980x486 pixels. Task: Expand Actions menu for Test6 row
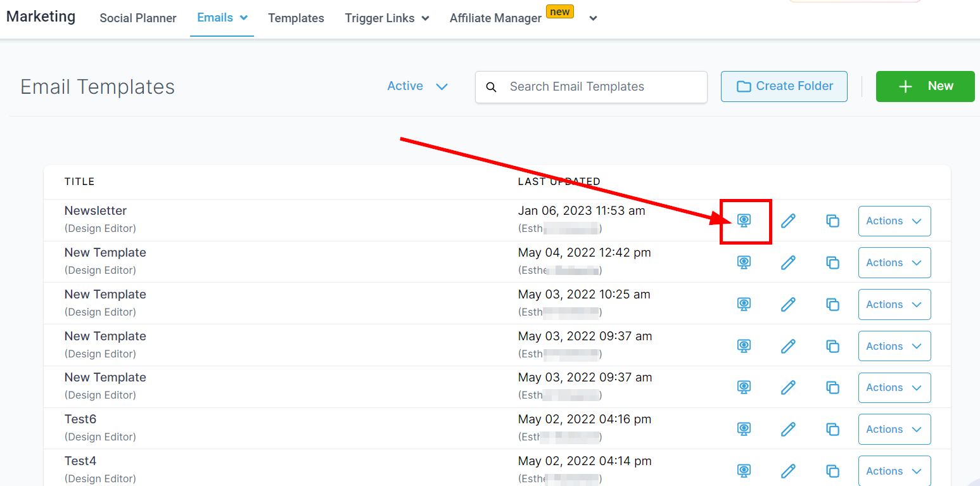894,429
